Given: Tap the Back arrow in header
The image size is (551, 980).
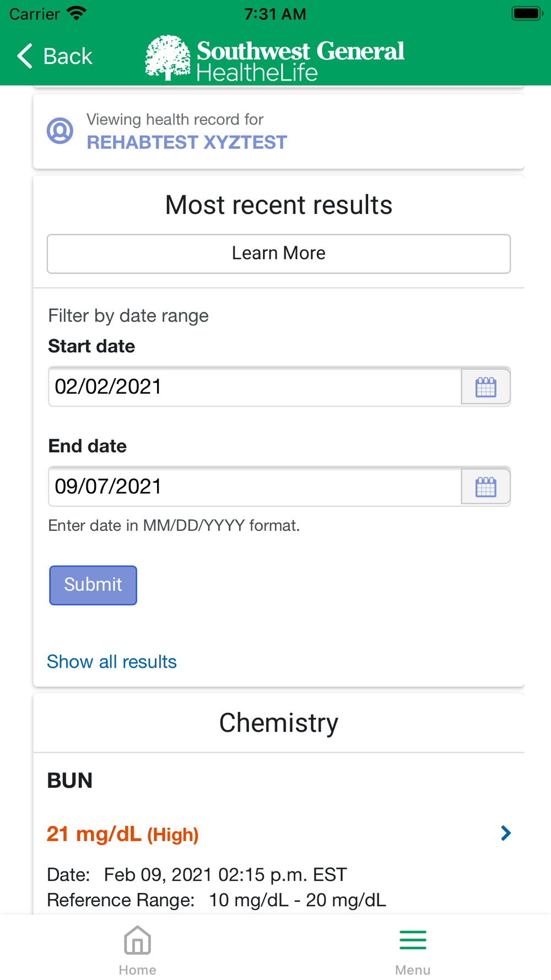Looking at the screenshot, I should pos(25,56).
